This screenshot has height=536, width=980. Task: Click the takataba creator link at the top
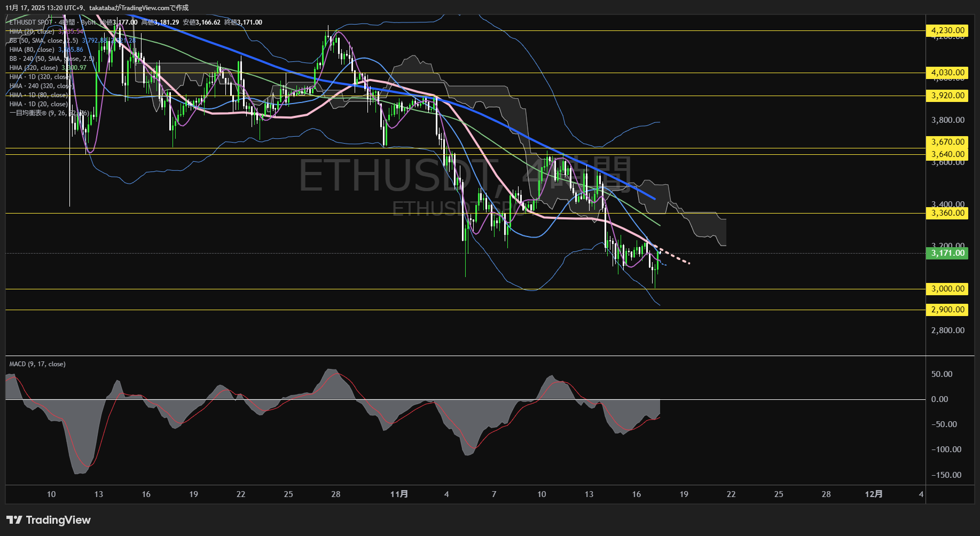(101, 8)
